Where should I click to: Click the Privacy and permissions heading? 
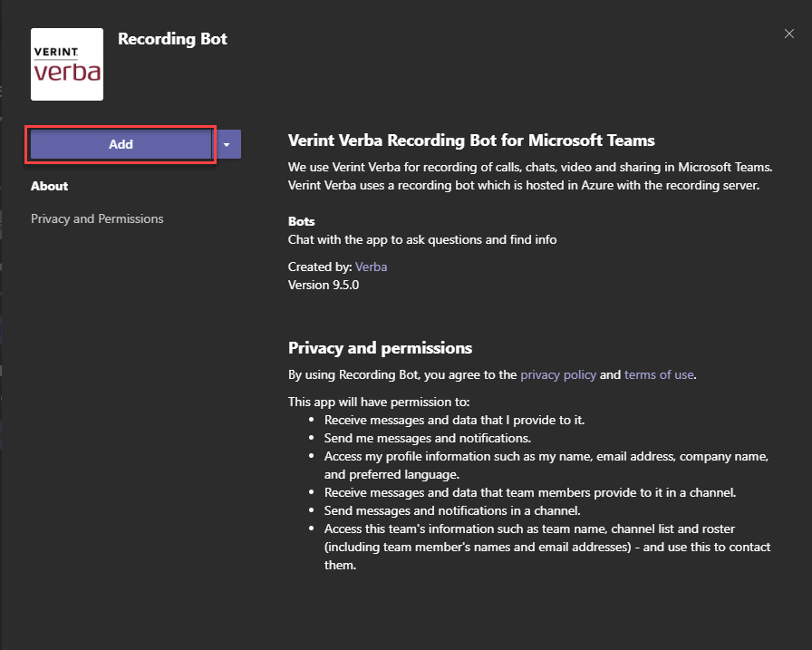click(380, 348)
